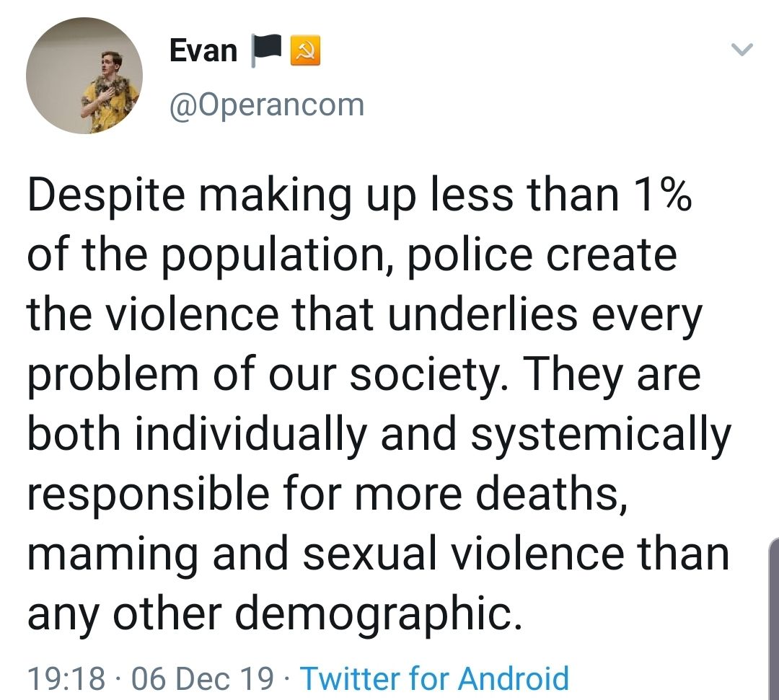Click the word underlies in the tweet
This screenshot has height=700, width=779.
[483, 315]
